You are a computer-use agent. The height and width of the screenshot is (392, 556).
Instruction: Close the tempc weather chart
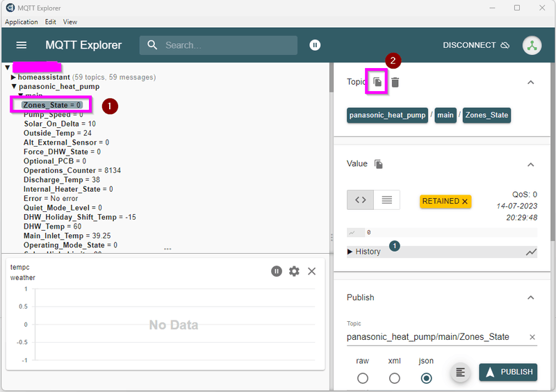coord(311,271)
